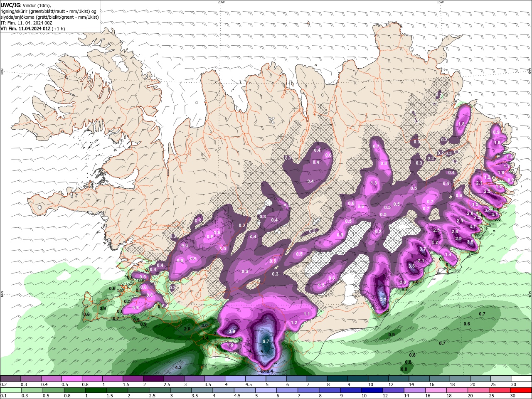Choose darkest purple swatch between 2 and 2.5, snow legend
Screen dimensions: 532x399
(x=153, y=379)
